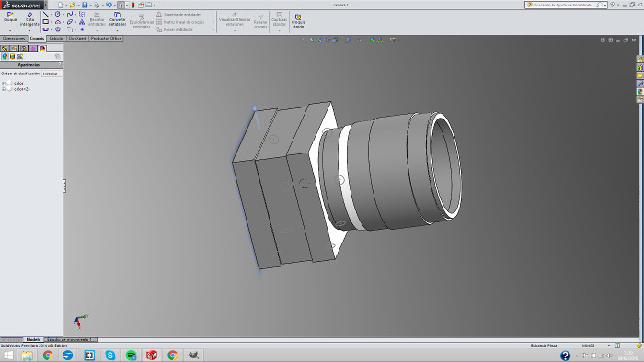Pick the Polygon sketch tool
The height and width of the screenshot is (362, 644).
pos(58,29)
